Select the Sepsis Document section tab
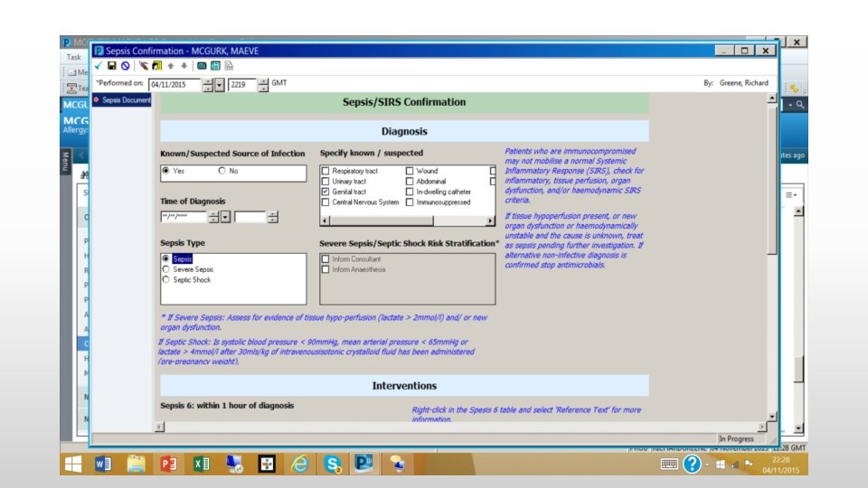Image resolution: width=868 pixels, height=488 pixels. [x=122, y=100]
